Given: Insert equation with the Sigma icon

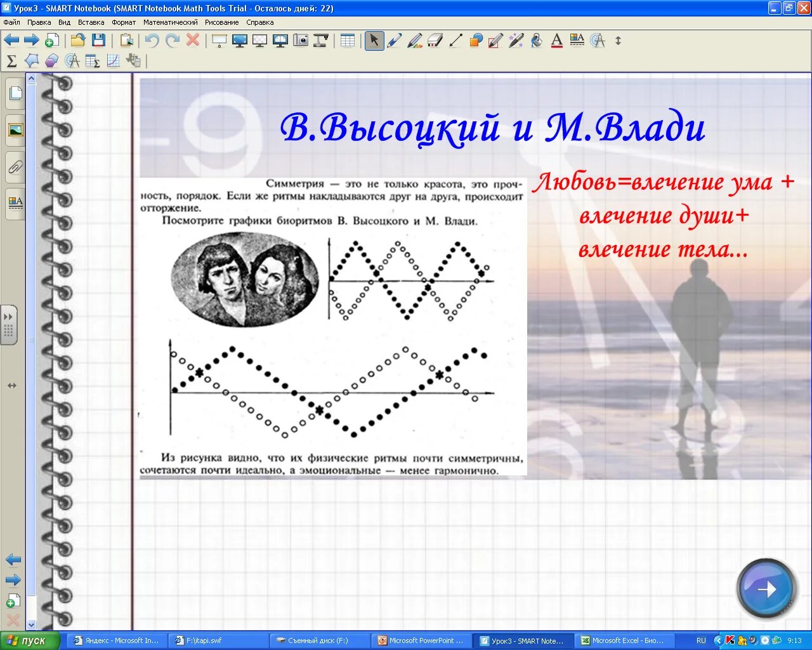Looking at the screenshot, I should pyautogui.click(x=11, y=61).
